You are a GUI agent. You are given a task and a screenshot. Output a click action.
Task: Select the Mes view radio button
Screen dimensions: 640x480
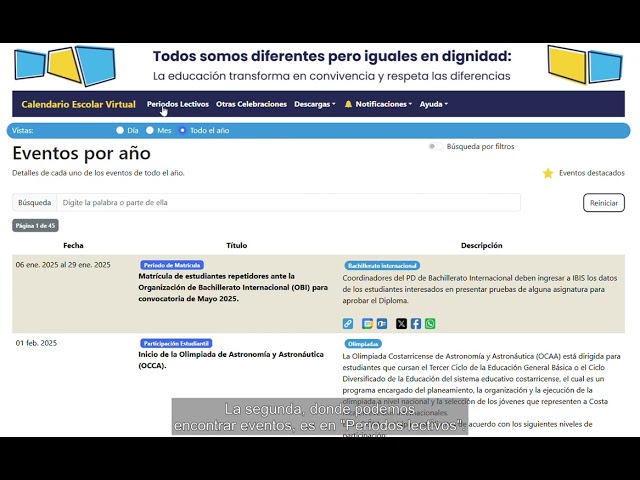(x=150, y=130)
